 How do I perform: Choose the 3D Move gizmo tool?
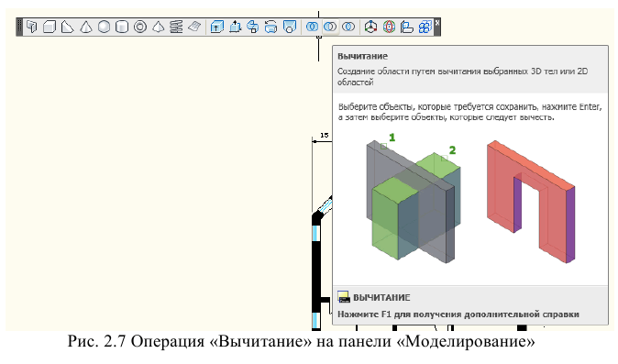tap(370, 27)
